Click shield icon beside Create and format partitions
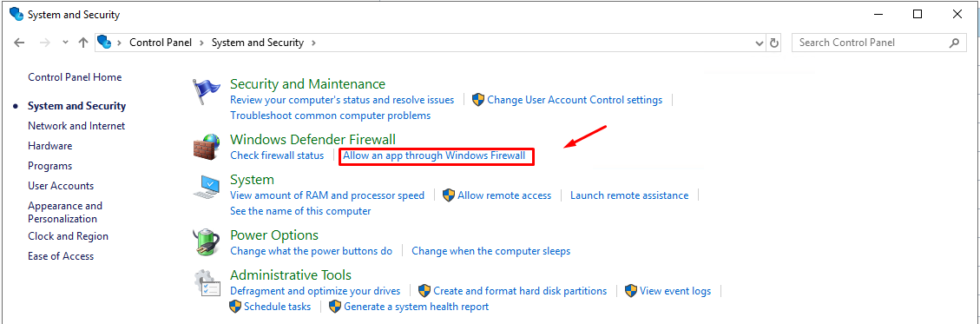The height and width of the screenshot is (324, 980). click(x=425, y=291)
